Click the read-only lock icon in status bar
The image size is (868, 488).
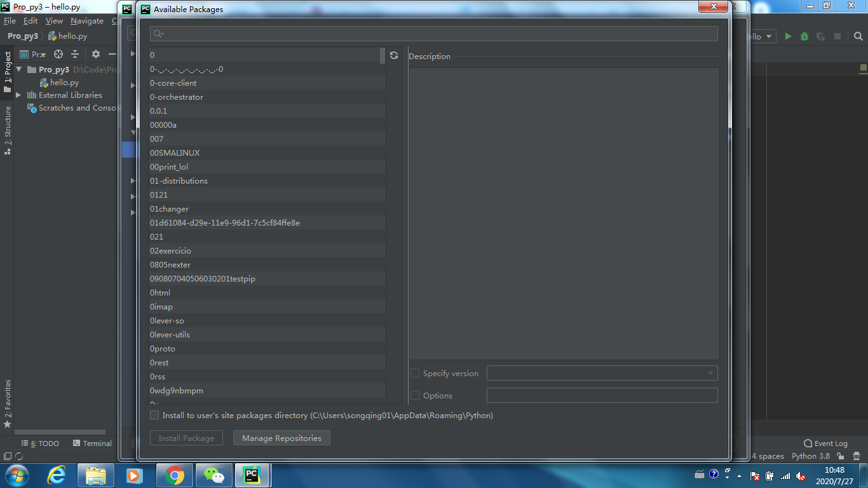tap(841, 456)
